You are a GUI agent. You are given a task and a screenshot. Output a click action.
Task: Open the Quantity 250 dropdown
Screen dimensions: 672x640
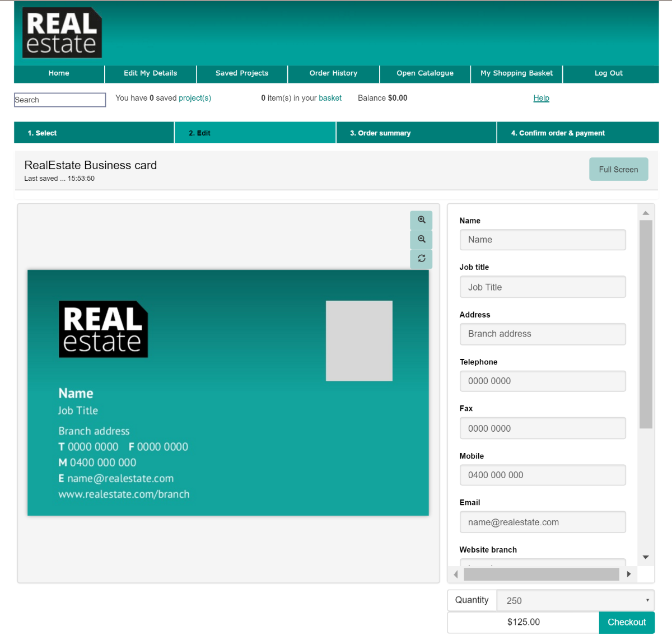tap(576, 600)
